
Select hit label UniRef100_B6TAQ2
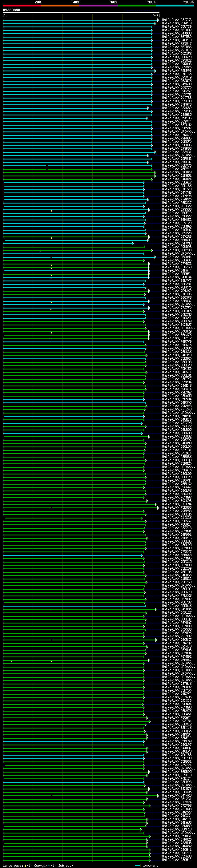[177, 30]
